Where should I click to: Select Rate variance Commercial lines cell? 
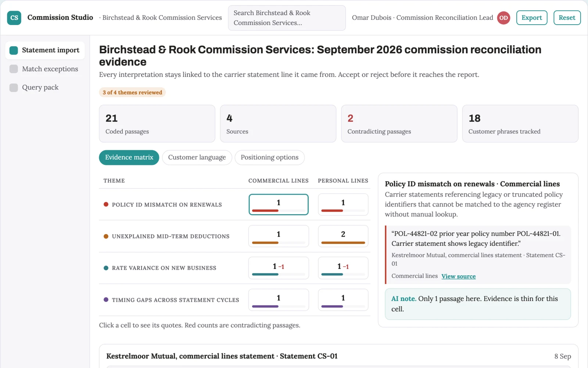(x=279, y=268)
